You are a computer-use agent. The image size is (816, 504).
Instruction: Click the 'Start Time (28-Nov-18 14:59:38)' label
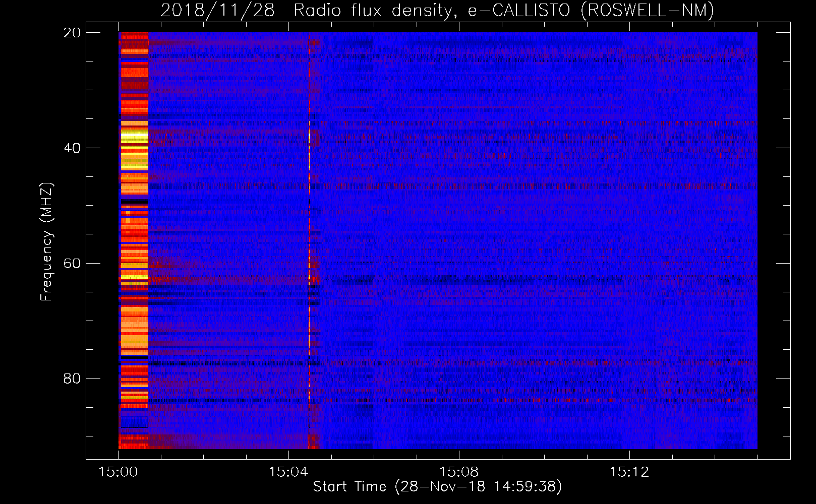[x=437, y=487]
